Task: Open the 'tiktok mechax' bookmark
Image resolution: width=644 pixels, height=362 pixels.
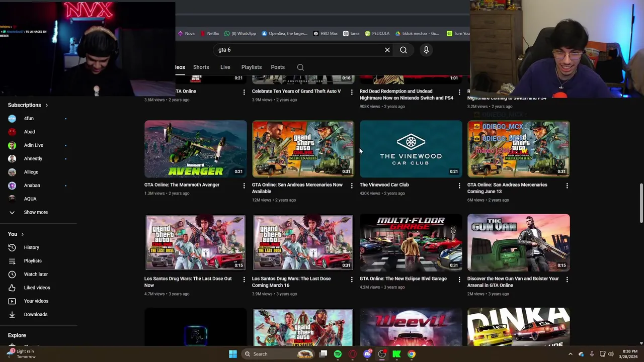Action: [x=417, y=34]
